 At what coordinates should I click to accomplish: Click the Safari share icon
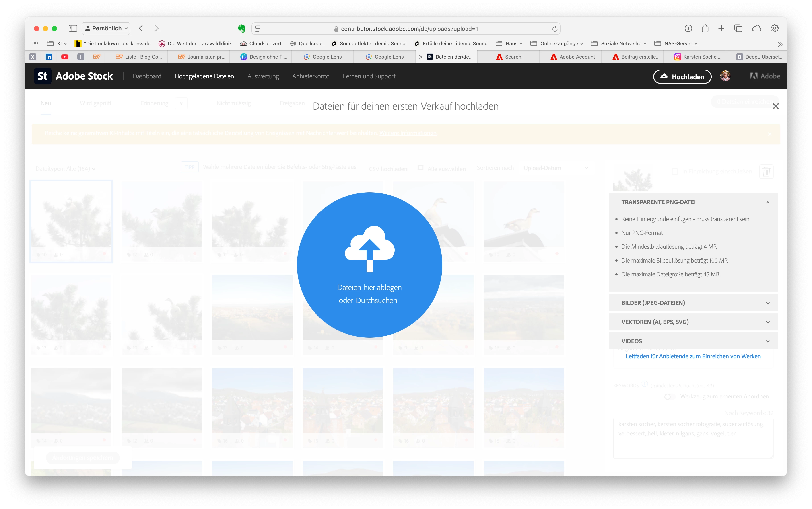pos(705,28)
